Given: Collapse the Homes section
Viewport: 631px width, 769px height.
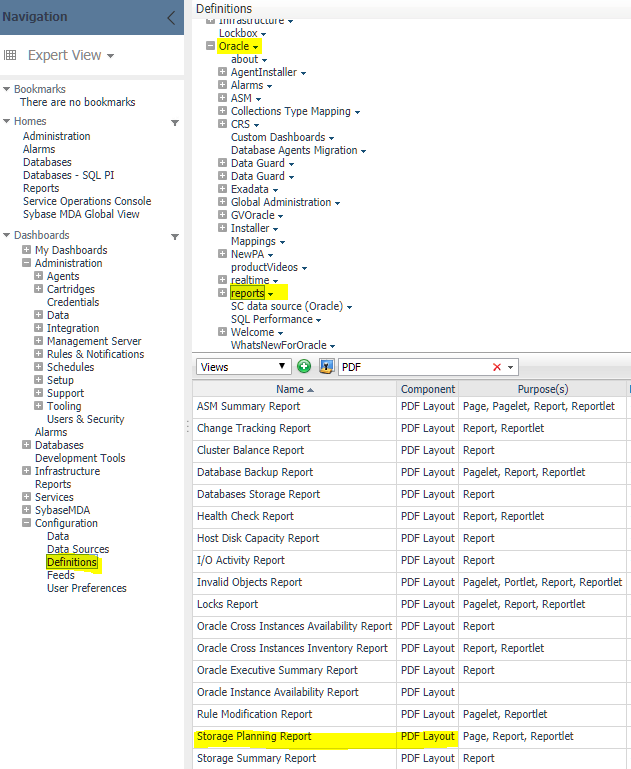Looking at the screenshot, I should coord(6,121).
